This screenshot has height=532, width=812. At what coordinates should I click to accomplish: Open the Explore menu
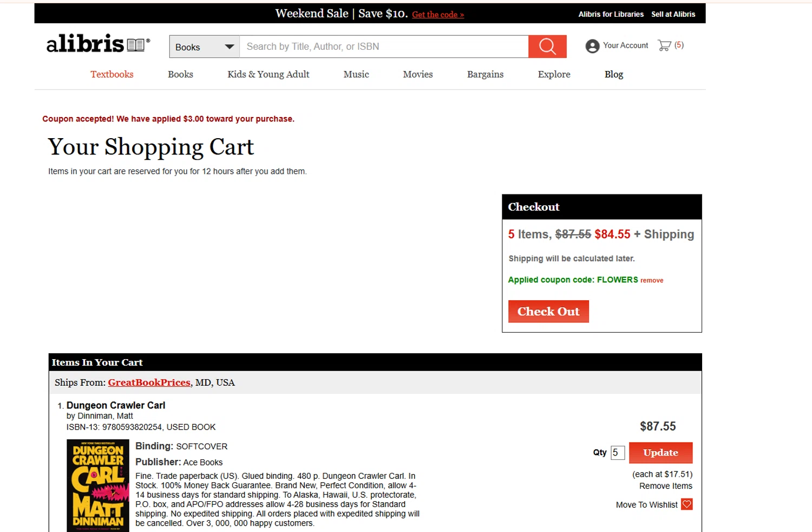554,74
